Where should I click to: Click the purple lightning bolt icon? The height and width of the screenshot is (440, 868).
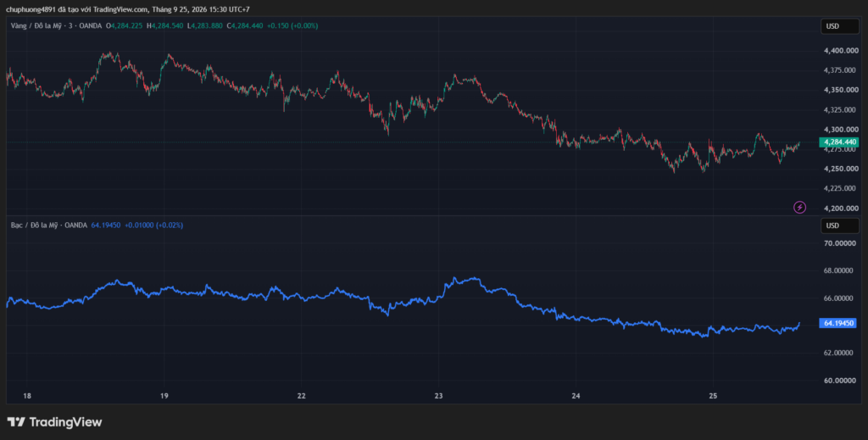[x=799, y=208]
